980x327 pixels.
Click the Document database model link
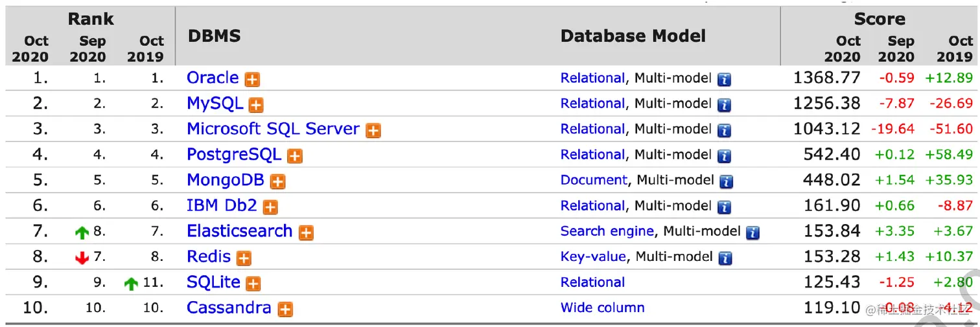(x=594, y=180)
